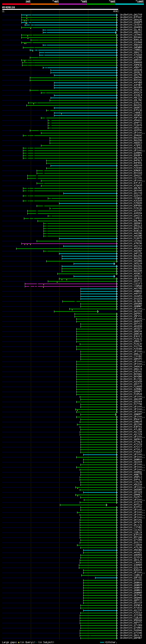Select the UniRef100_Q308L9 label
Image resolution: width=146 pixels, height=644 pixels.
pos(131,95)
